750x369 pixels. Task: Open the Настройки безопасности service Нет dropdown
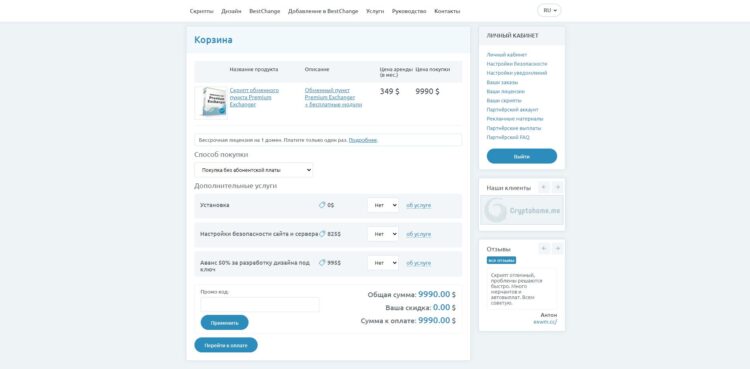pyautogui.click(x=383, y=234)
